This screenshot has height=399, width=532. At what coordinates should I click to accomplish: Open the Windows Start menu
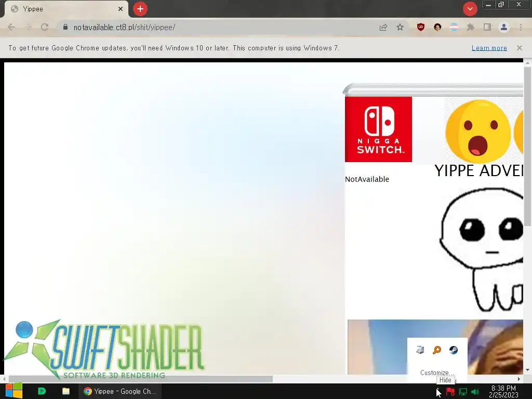coord(14,391)
